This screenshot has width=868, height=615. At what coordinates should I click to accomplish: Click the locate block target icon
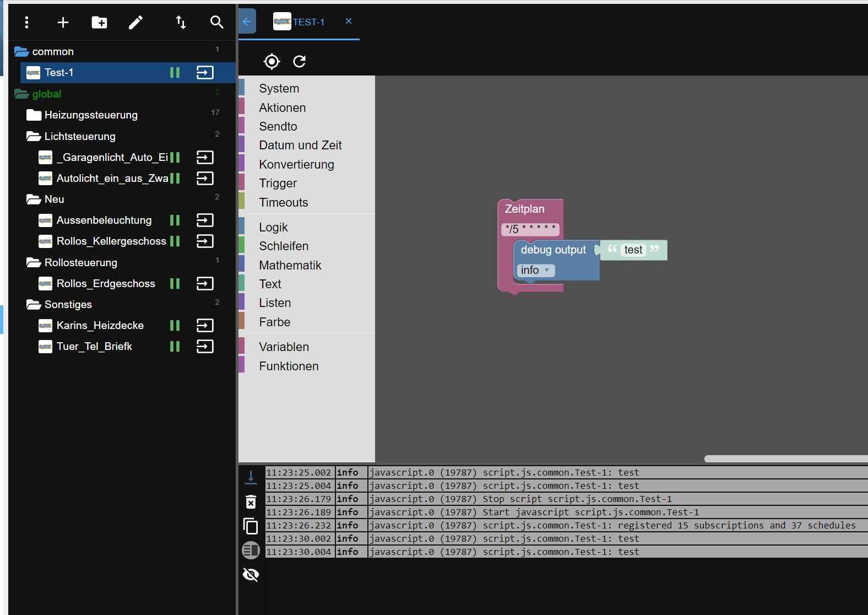tap(272, 61)
